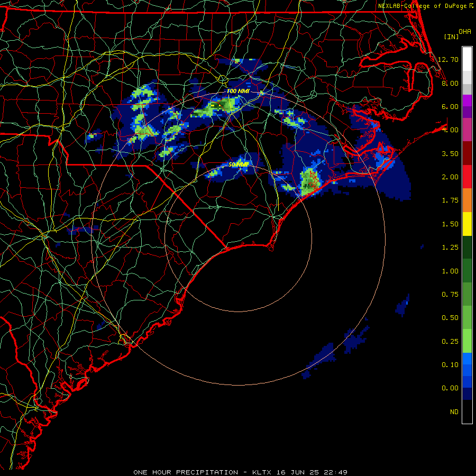
Task: Click the '[IN]' units label
Action: click(x=451, y=36)
